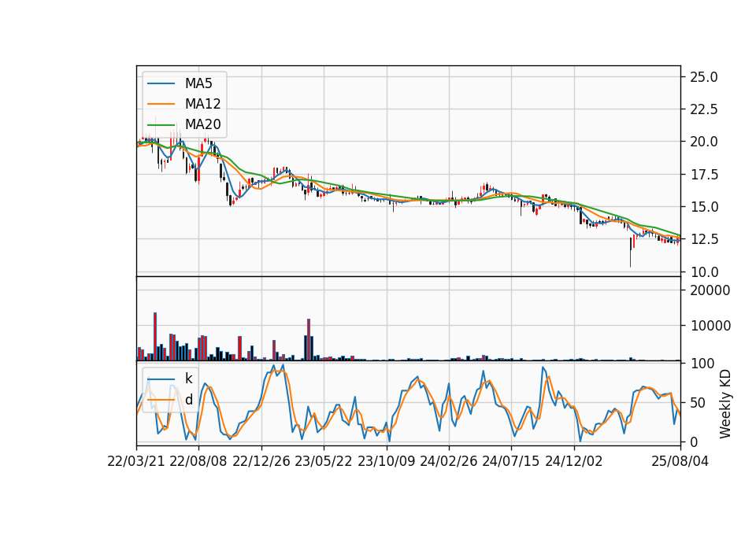Click the Weekly KD axis title

(x=725, y=404)
